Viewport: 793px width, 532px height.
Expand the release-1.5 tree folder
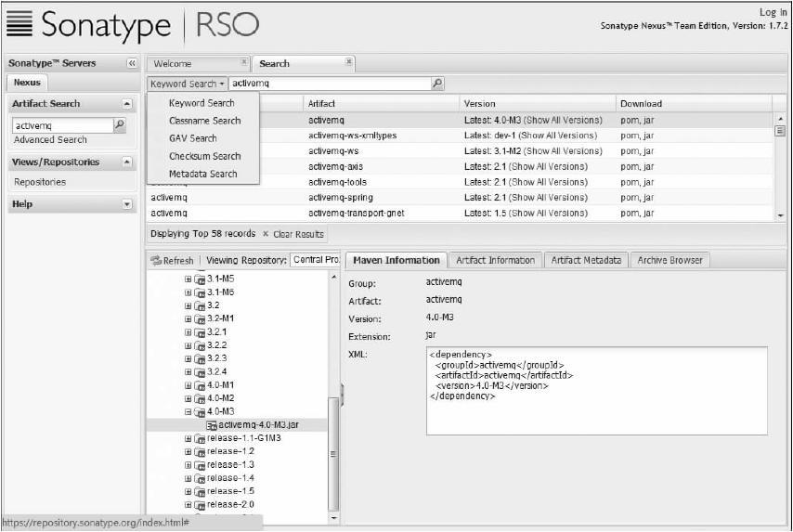188,491
